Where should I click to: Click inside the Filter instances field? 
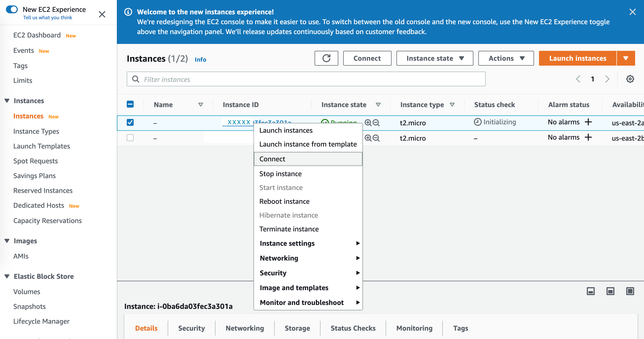pos(250,79)
